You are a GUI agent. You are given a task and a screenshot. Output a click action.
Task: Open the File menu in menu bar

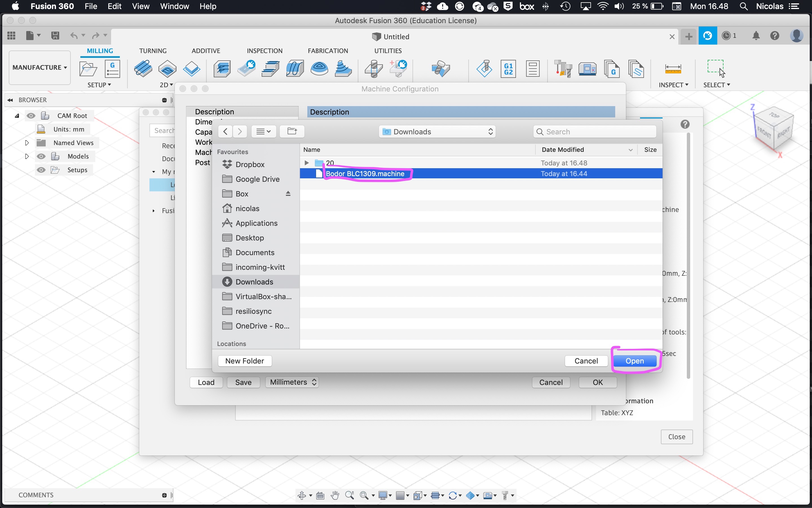[x=91, y=6]
